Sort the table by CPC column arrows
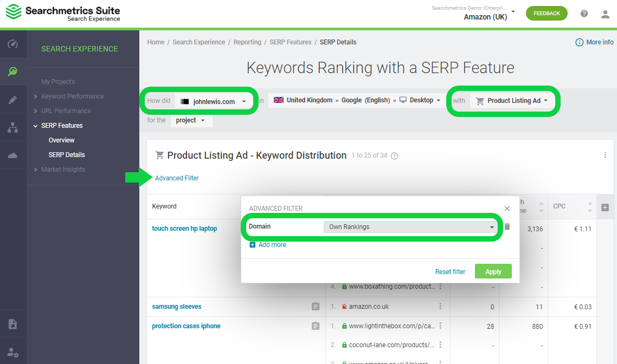The height and width of the screenshot is (364, 617). point(590,207)
